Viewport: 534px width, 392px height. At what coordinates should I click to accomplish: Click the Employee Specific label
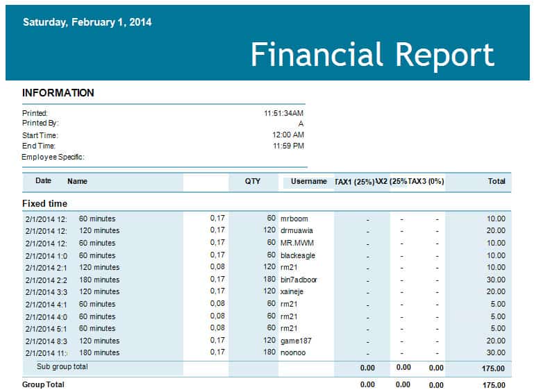pyautogui.click(x=53, y=157)
